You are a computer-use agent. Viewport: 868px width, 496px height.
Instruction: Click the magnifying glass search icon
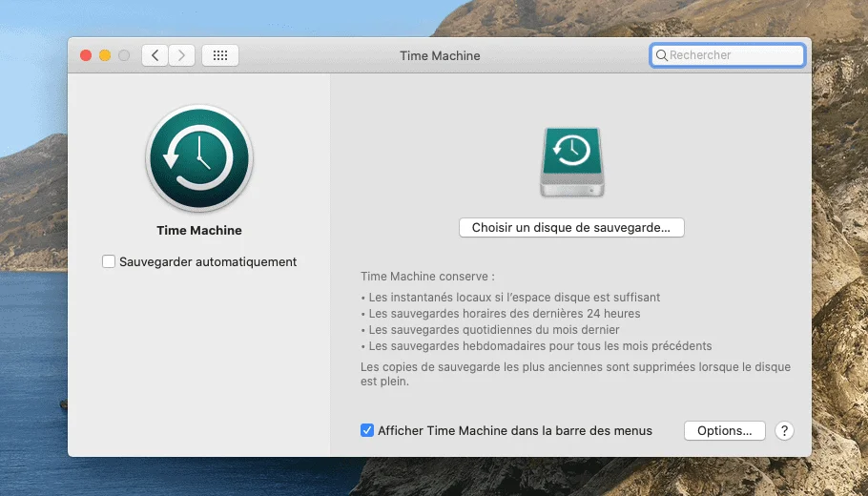tap(661, 55)
